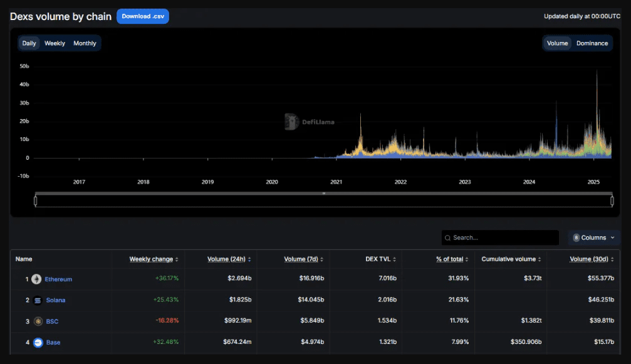
Task: Click BSC share 11.76%
Action: 459,321
